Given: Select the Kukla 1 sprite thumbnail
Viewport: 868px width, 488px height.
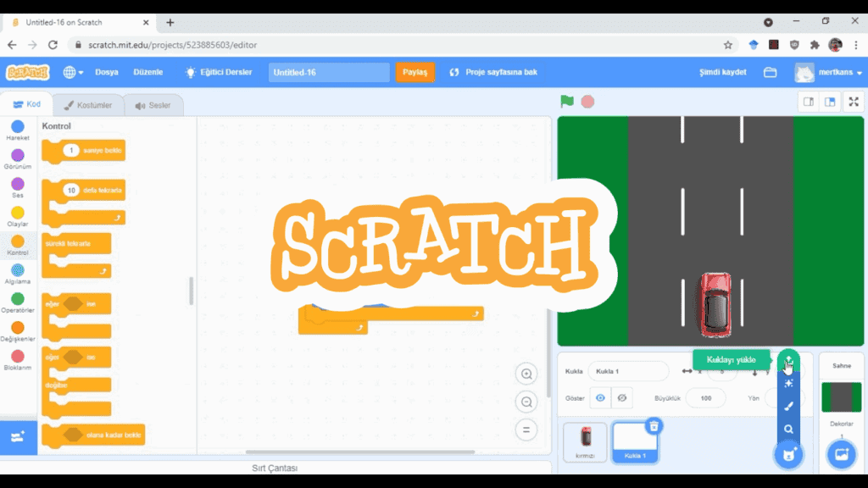Looking at the screenshot, I should coord(635,442).
